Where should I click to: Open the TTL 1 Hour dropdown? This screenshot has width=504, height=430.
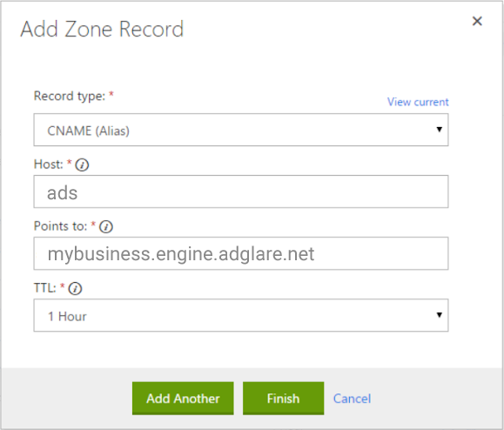[241, 315]
